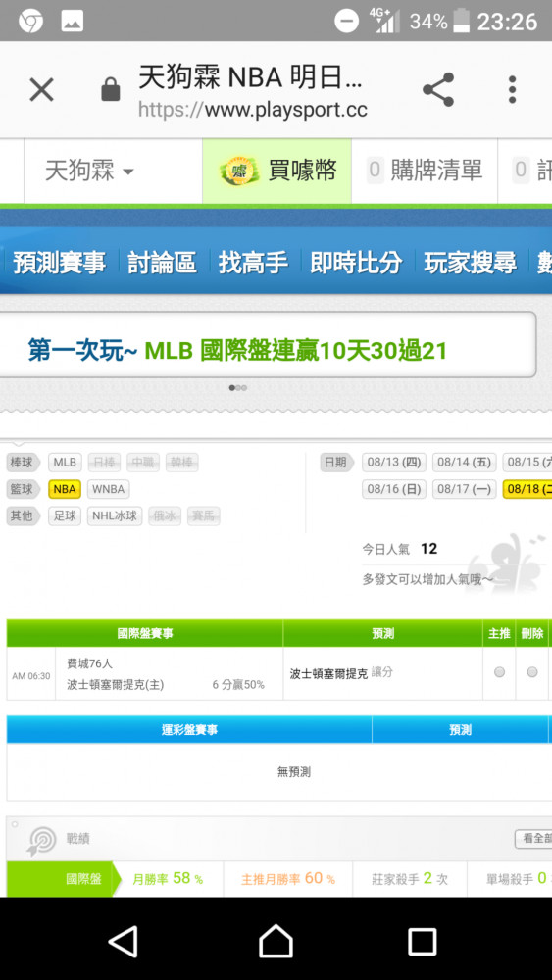Close the Chrome custom tab with X
This screenshot has height=980, width=552.
[42, 90]
